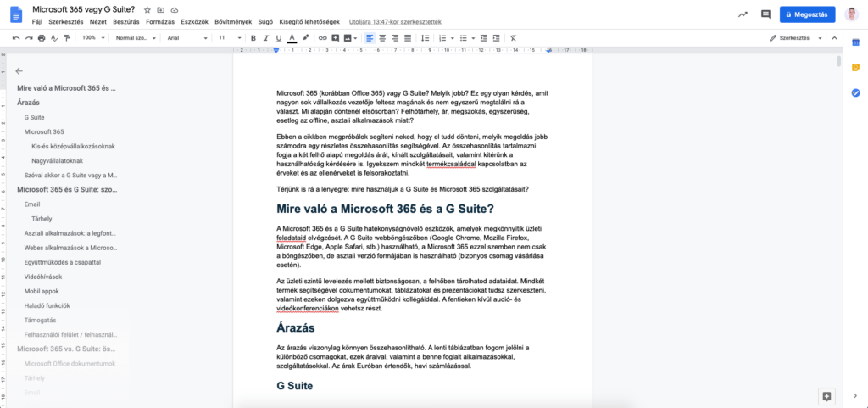Screen dimensions: 868x408
Task: Open the Szerkesztés menu
Action: [x=66, y=22]
